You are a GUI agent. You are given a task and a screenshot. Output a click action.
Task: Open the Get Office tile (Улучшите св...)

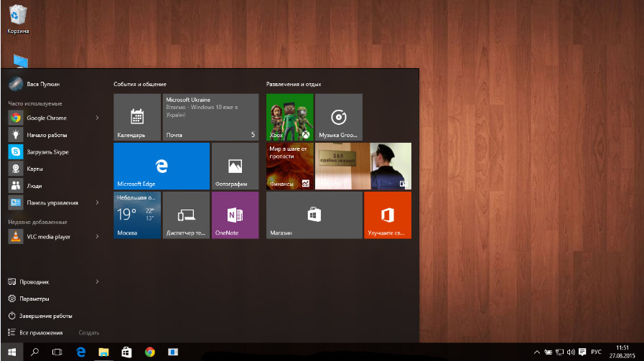[387, 215]
